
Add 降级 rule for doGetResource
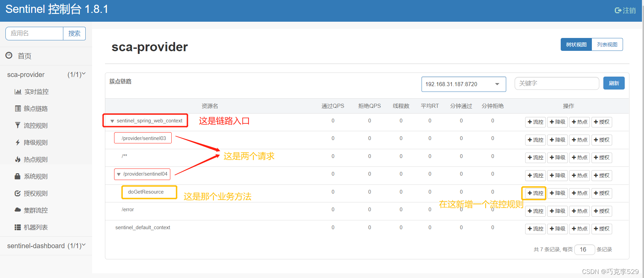tap(557, 193)
